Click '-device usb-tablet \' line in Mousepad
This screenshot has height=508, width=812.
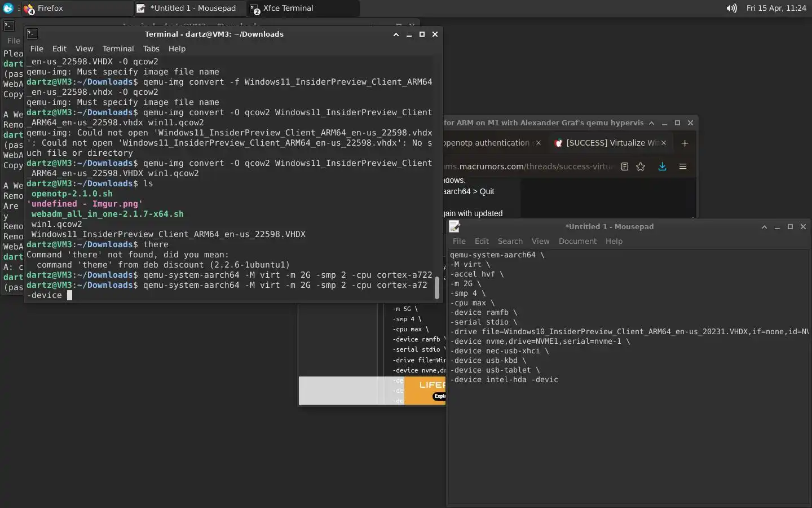tap(495, 370)
